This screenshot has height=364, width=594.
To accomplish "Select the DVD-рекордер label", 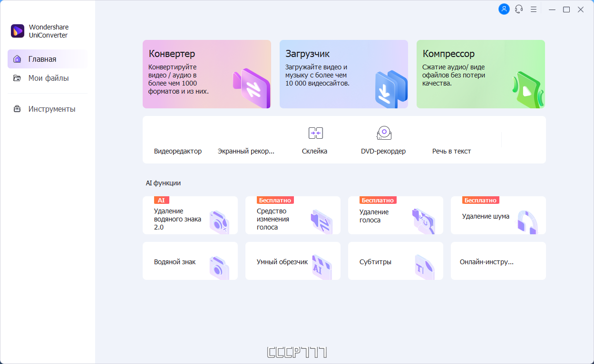I will (383, 151).
